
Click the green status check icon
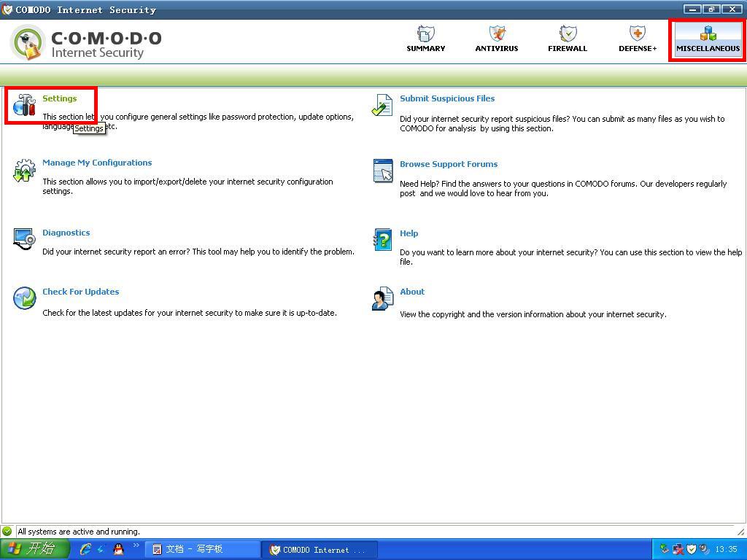coord(7,531)
